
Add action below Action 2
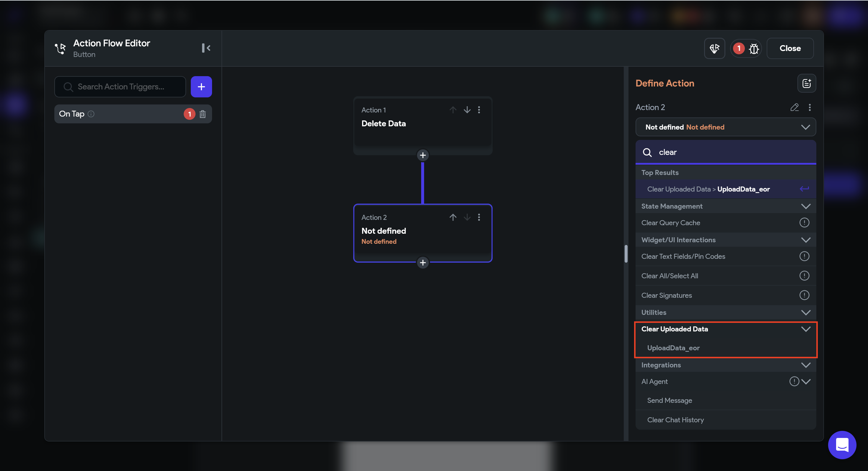click(423, 263)
